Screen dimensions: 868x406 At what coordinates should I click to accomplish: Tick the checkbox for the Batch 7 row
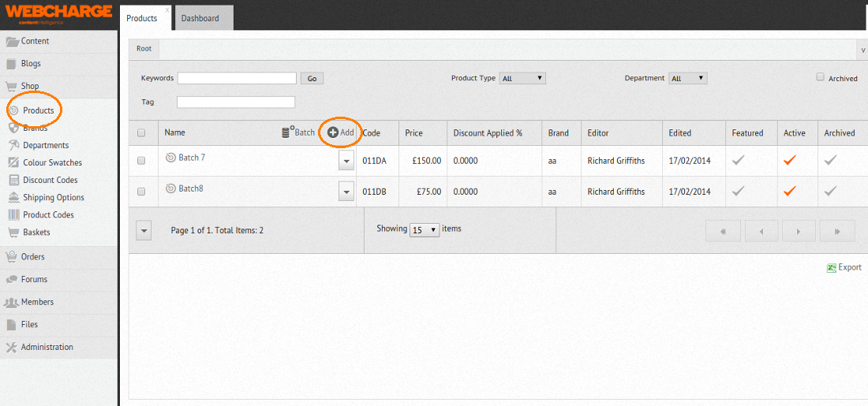pos(142,160)
